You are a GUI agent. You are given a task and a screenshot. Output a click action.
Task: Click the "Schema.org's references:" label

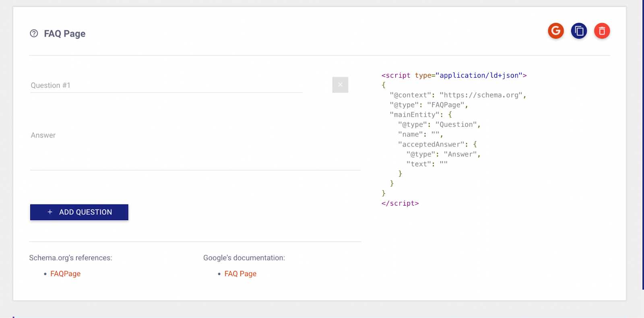pos(70,258)
